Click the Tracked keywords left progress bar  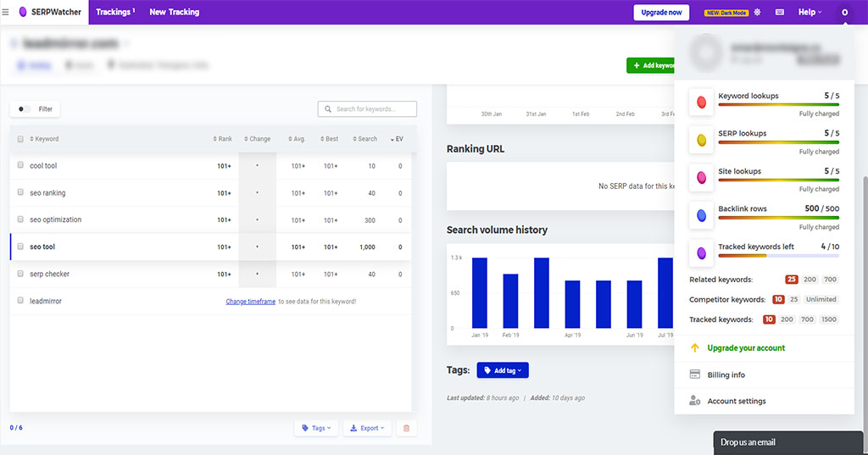coord(778,255)
